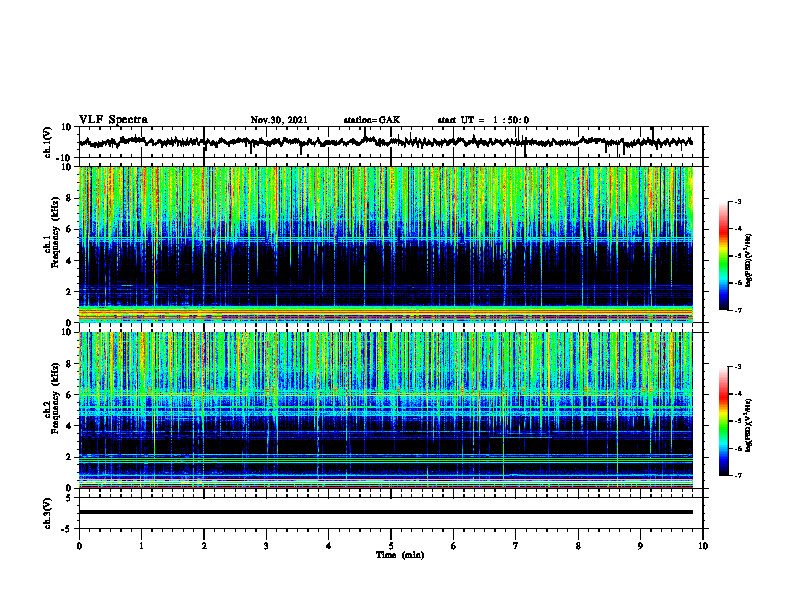
Task: Click the '0' tick on time axis
Action: (x=79, y=546)
